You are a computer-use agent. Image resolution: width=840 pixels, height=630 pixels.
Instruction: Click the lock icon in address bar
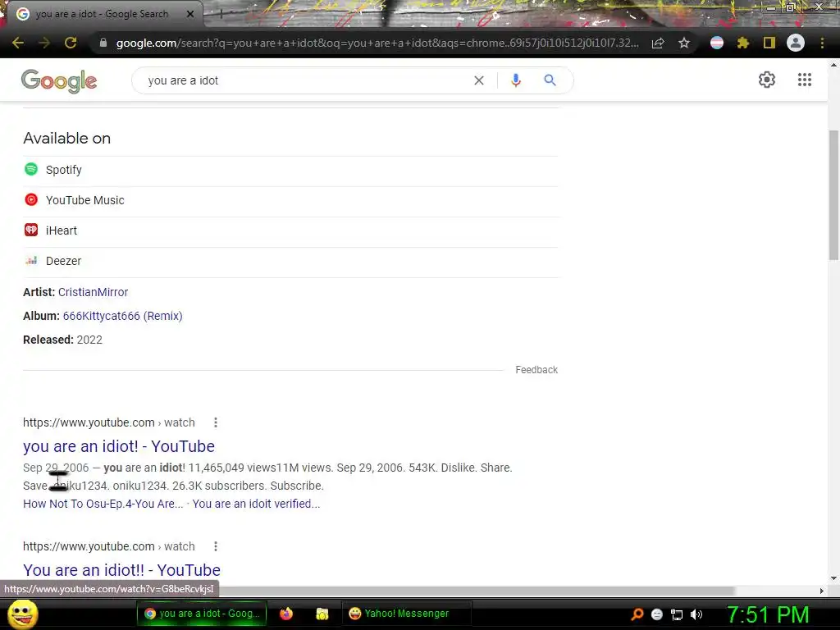103,43
